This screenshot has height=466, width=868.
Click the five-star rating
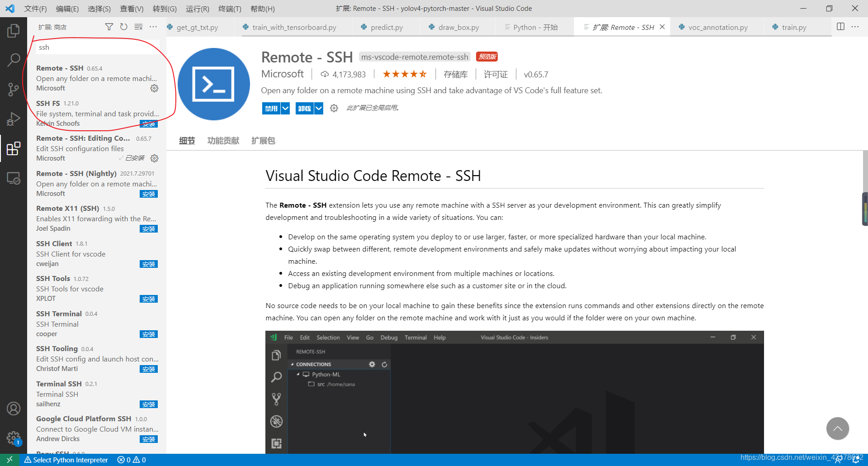[x=405, y=74]
